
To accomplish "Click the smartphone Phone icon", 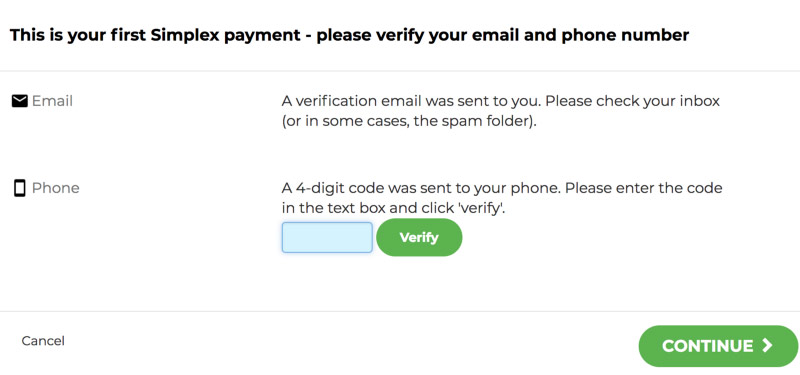I will [19, 188].
